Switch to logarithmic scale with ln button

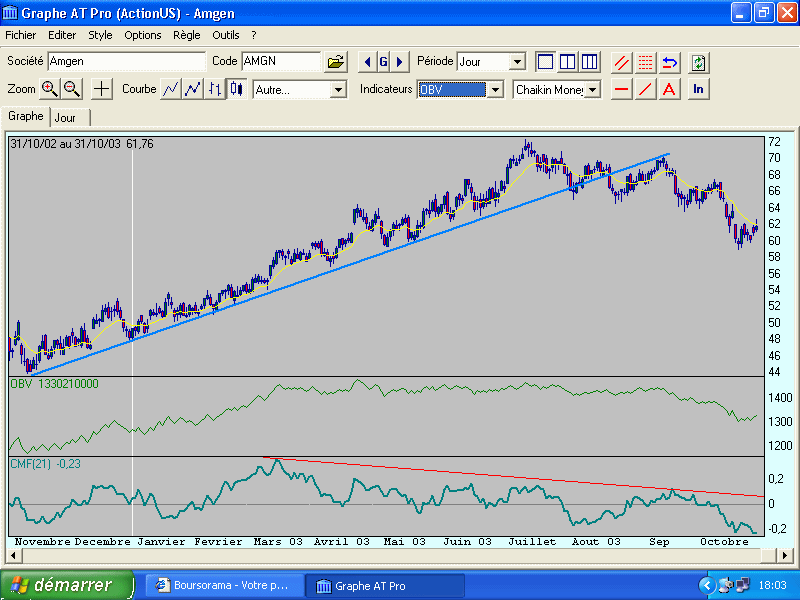698,89
